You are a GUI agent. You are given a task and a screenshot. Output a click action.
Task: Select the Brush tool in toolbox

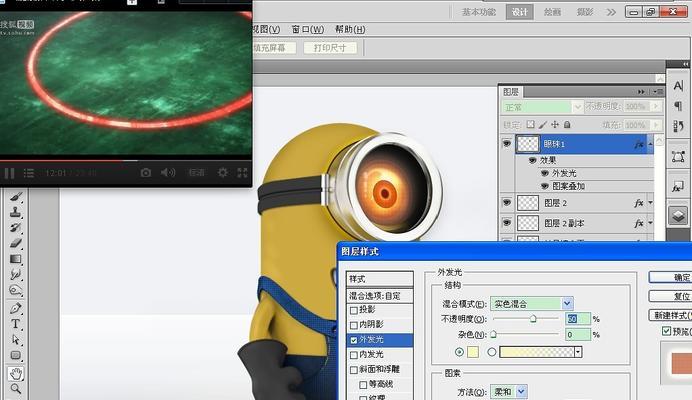click(16, 196)
